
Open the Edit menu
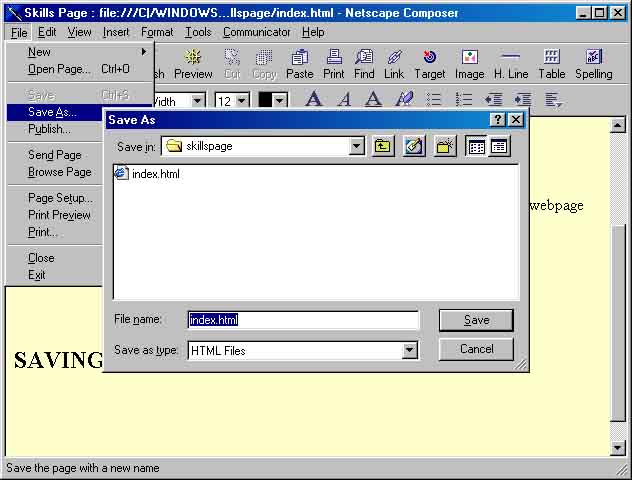coord(47,32)
